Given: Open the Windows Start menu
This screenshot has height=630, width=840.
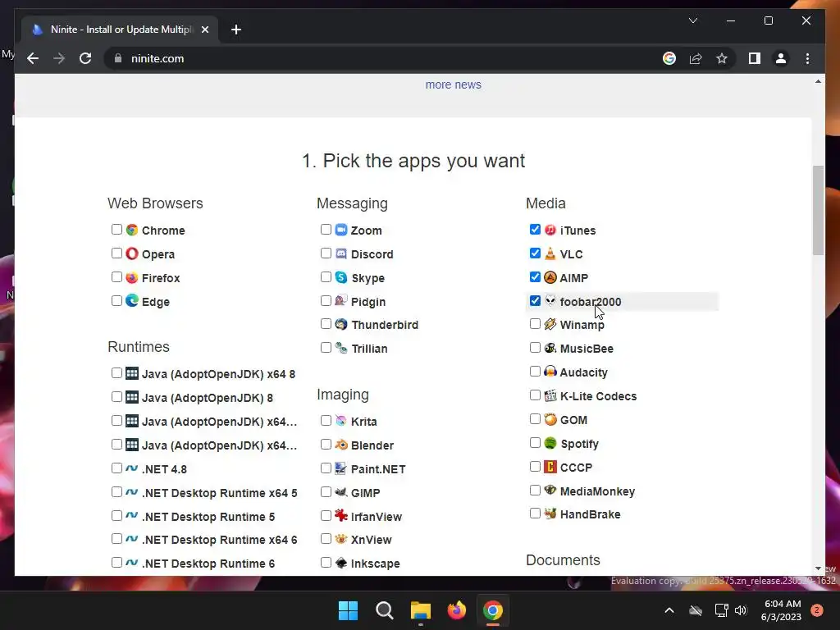Looking at the screenshot, I should [348, 610].
